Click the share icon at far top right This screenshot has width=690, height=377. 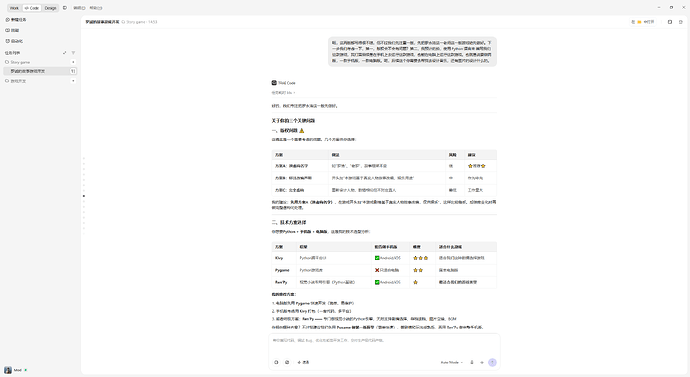[681, 22]
